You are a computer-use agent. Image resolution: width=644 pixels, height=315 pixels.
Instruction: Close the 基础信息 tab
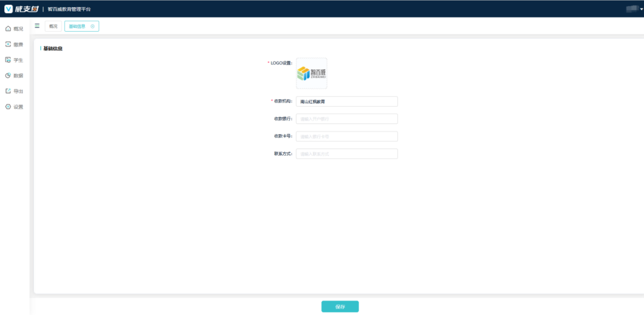pos(92,26)
